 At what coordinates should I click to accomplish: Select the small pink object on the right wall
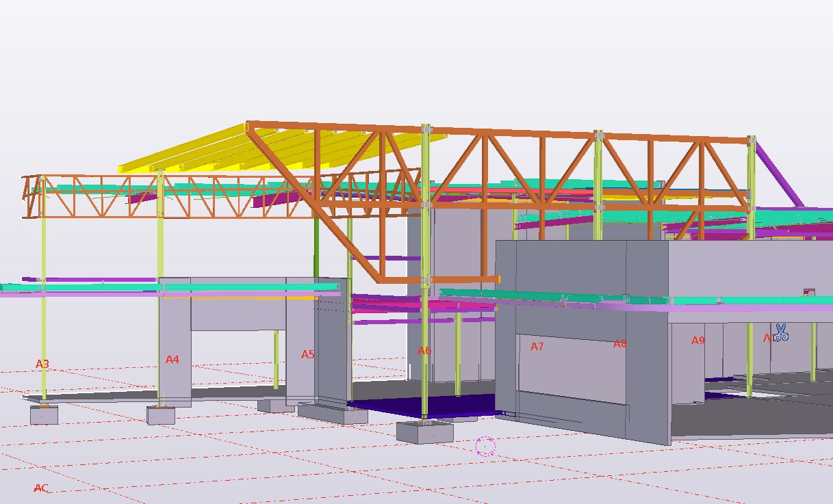point(809,293)
